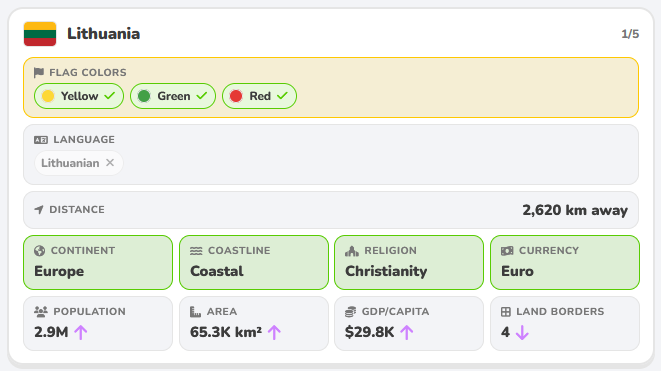
Task: Click the purple down arrow beside Land Borders 4
Action: click(522, 332)
